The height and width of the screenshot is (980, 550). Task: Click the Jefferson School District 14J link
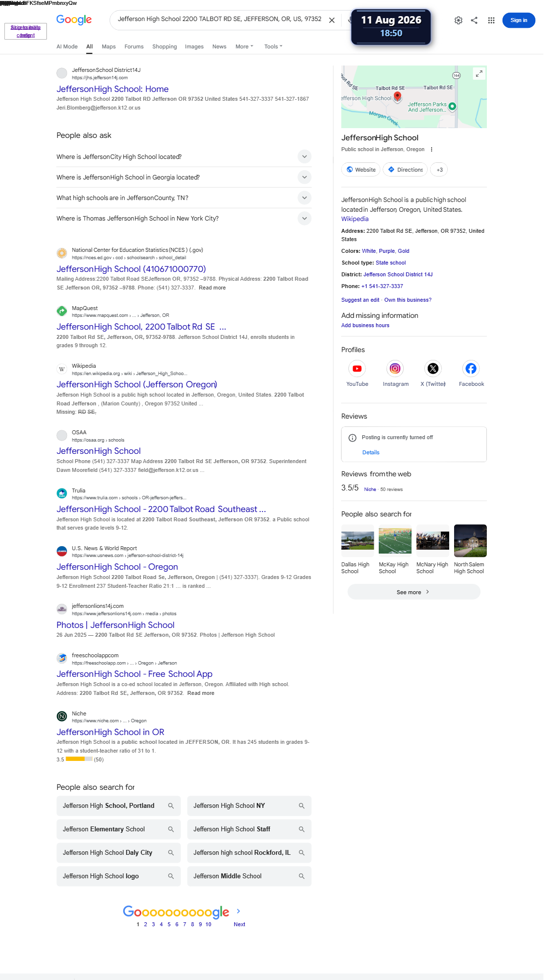tap(398, 275)
